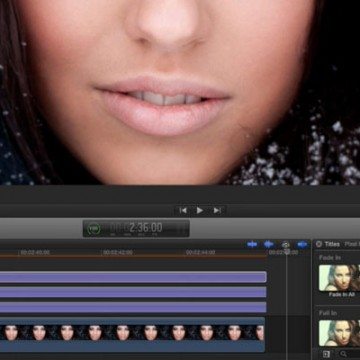
Task: Toggle timeline snapping icon
Action: tap(302, 245)
